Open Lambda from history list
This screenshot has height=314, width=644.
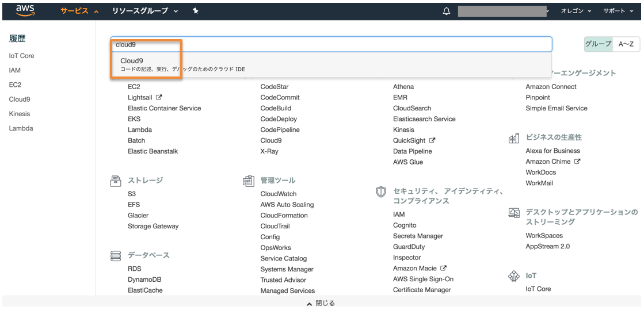(x=21, y=128)
